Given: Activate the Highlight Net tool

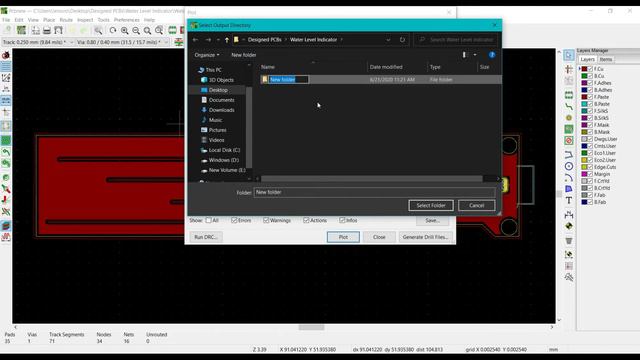Looking at the screenshot, I should click(x=569, y=69).
